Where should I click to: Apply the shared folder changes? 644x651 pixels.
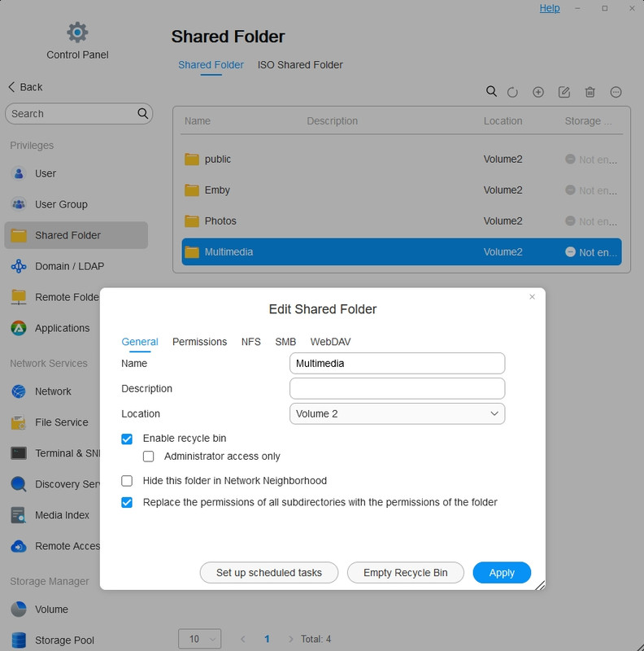502,573
